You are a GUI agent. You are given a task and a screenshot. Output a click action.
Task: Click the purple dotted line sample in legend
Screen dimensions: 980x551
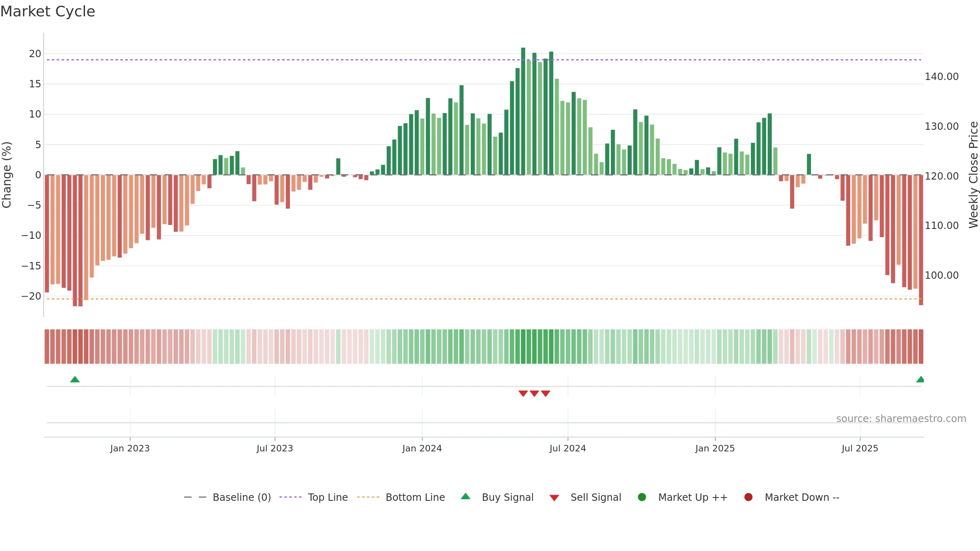pyautogui.click(x=290, y=497)
